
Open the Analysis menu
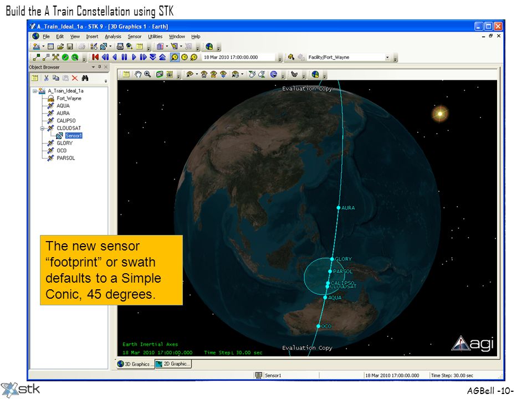coord(113,37)
